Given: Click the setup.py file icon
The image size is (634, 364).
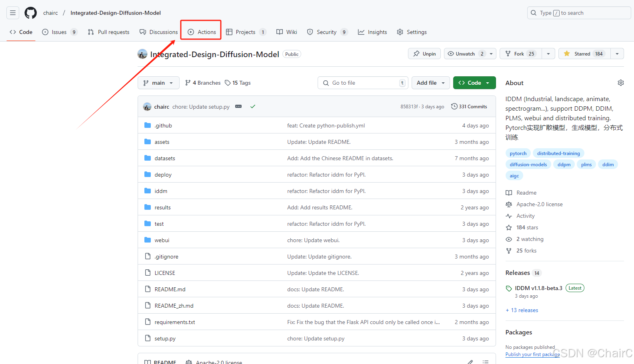Looking at the screenshot, I should (x=148, y=338).
